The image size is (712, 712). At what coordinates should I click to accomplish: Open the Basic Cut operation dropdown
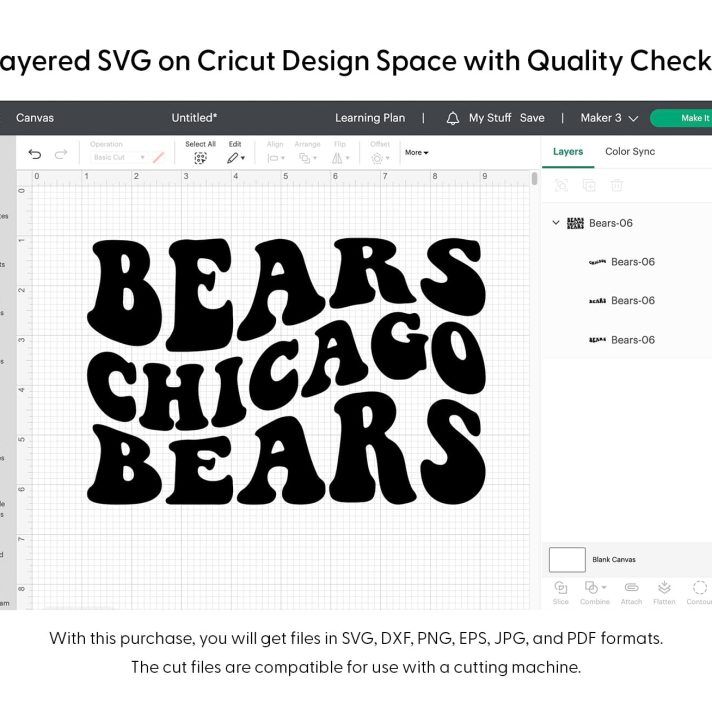coord(119,157)
